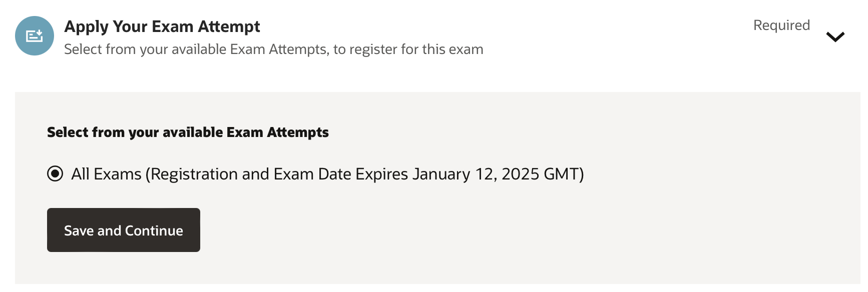Click the bold Select from available Exam Attempts heading
868x292 pixels.
[x=188, y=132]
